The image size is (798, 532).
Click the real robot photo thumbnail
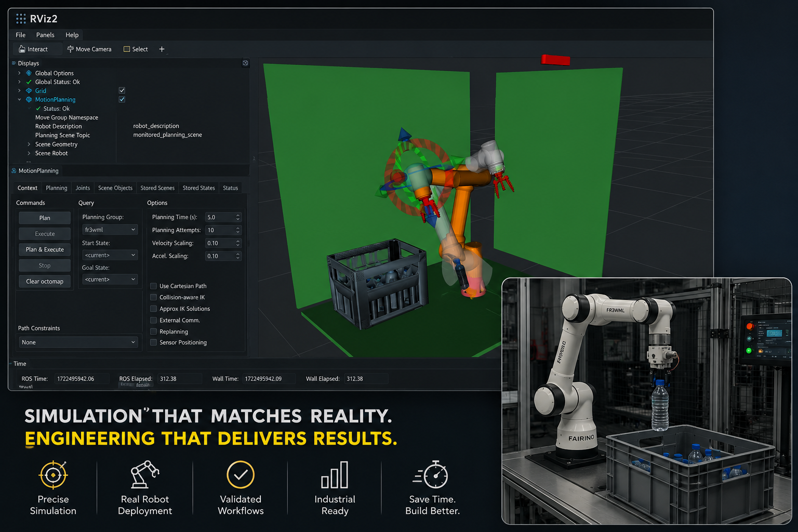[647, 401]
